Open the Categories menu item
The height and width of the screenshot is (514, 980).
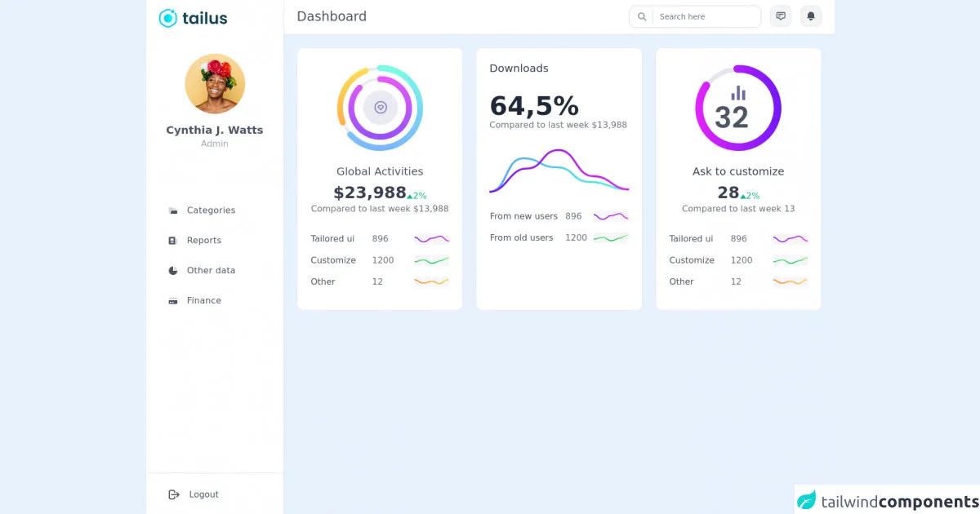[211, 210]
